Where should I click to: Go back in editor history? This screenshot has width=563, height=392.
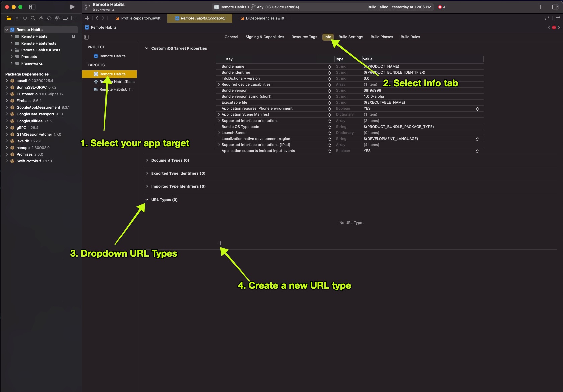coord(97,18)
